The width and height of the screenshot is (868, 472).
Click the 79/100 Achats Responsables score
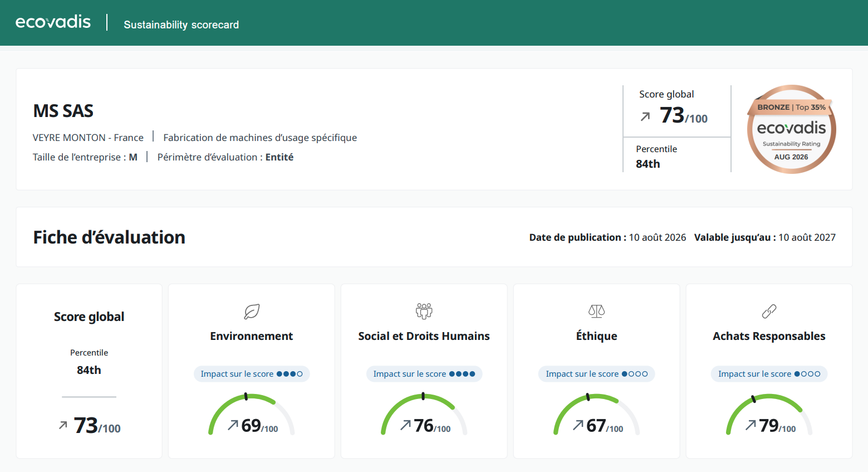click(x=777, y=426)
